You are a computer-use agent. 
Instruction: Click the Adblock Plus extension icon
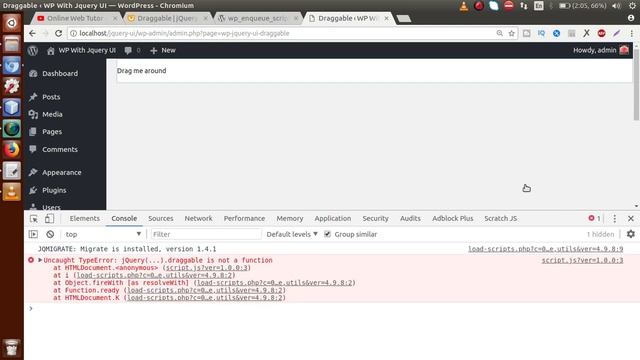601,33
